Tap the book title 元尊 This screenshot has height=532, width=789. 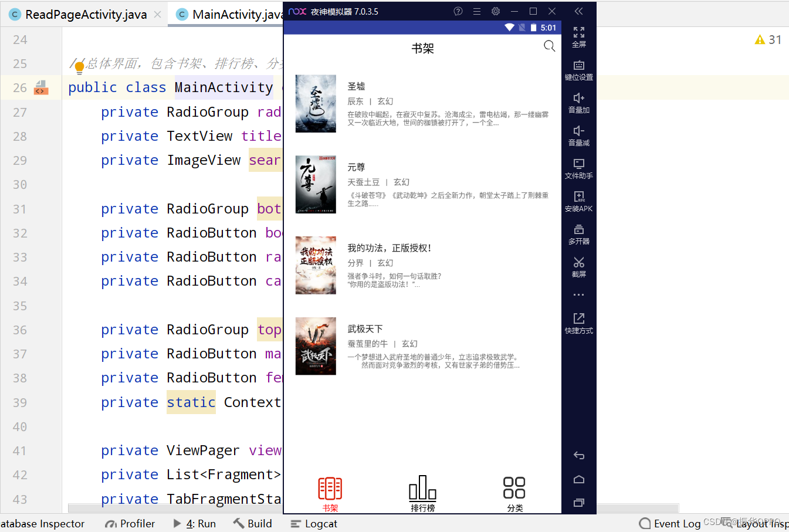356,167
